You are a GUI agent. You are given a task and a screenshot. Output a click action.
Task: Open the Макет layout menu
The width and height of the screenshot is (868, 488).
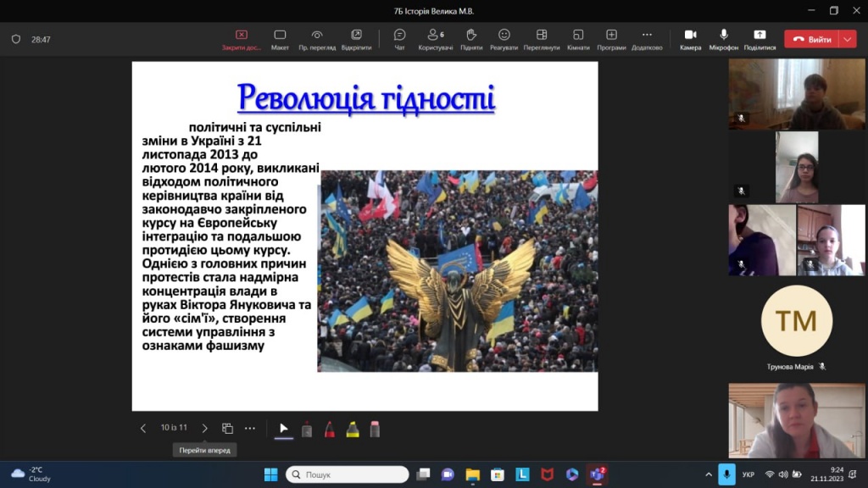pyautogui.click(x=280, y=39)
